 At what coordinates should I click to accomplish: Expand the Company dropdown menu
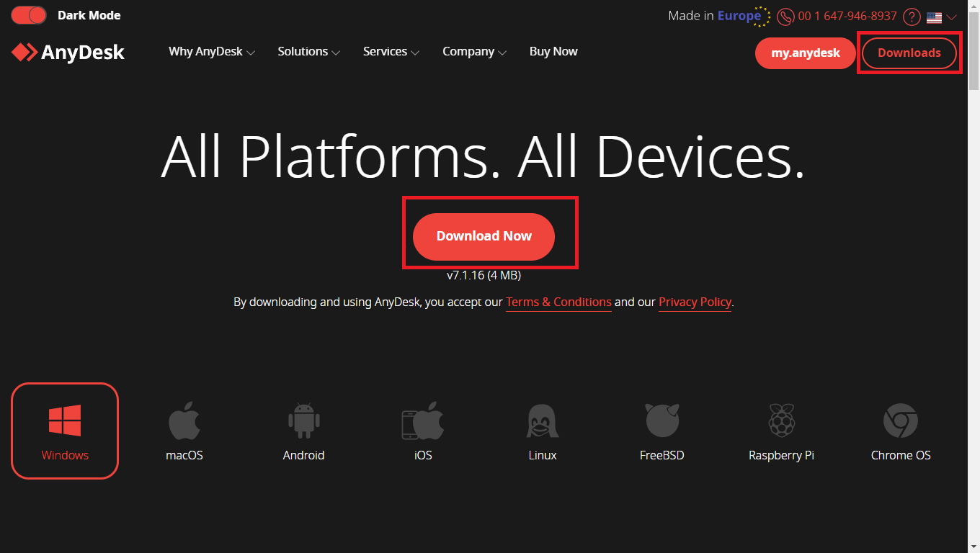click(x=475, y=52)
